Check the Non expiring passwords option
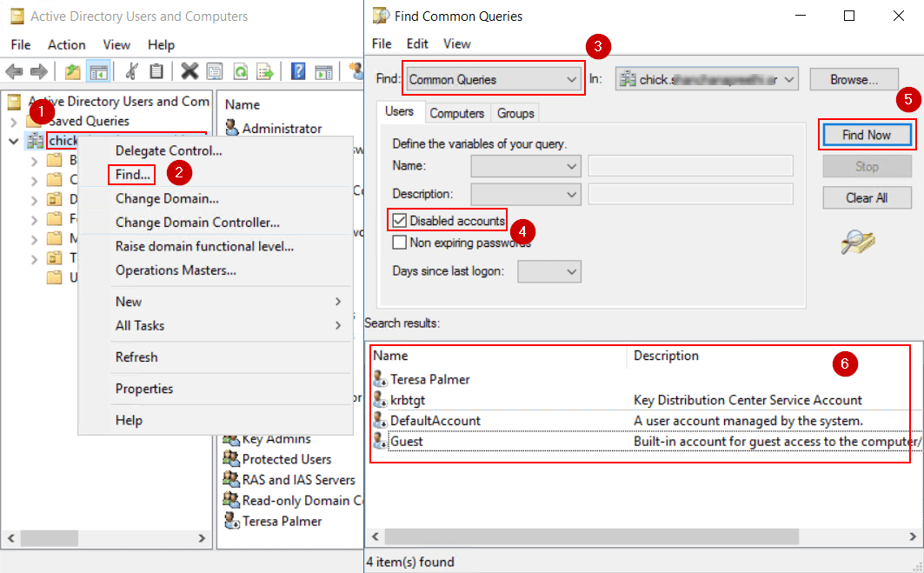Screen dimensions: 924x573 [x=400, y=242]
